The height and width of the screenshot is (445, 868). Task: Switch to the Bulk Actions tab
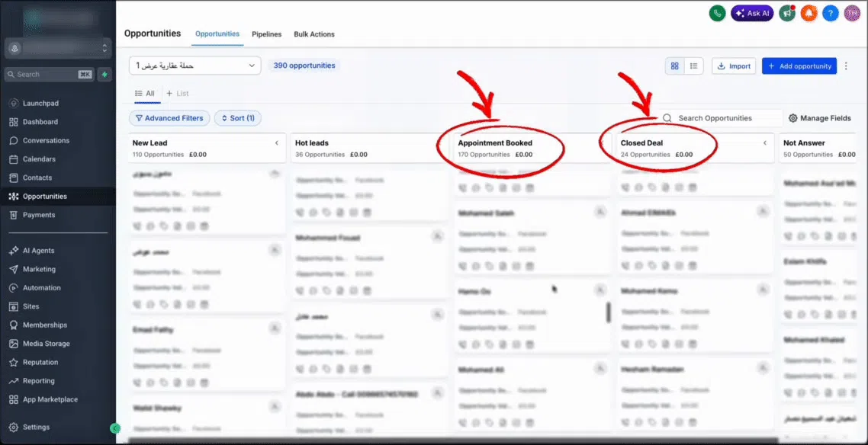314,34
